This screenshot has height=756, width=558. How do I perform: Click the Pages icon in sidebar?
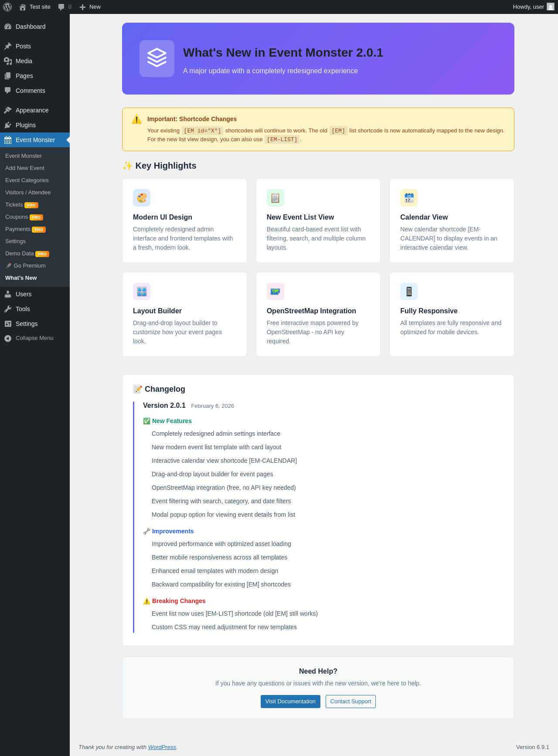(x=8, y=76)
